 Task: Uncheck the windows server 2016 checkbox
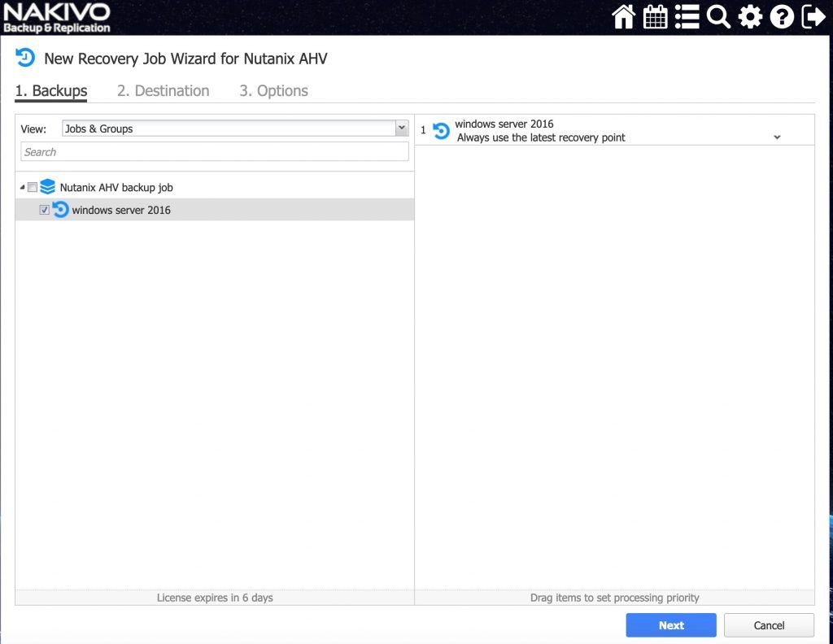45,211
